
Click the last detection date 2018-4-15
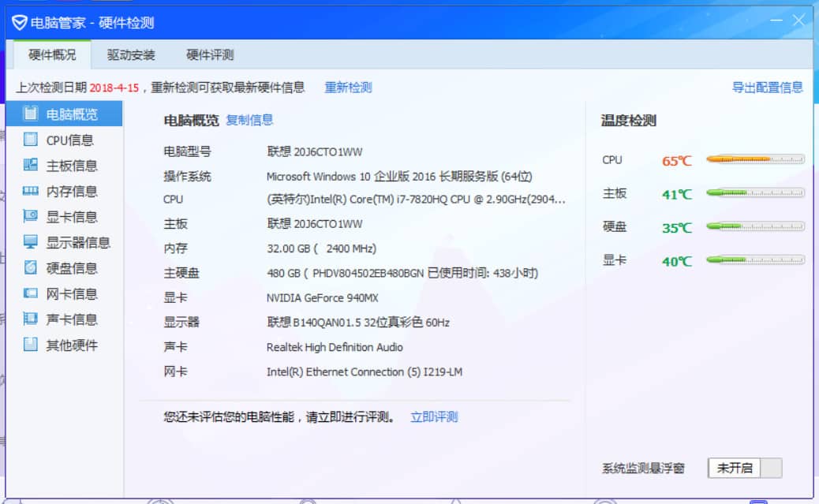(114, 88)
